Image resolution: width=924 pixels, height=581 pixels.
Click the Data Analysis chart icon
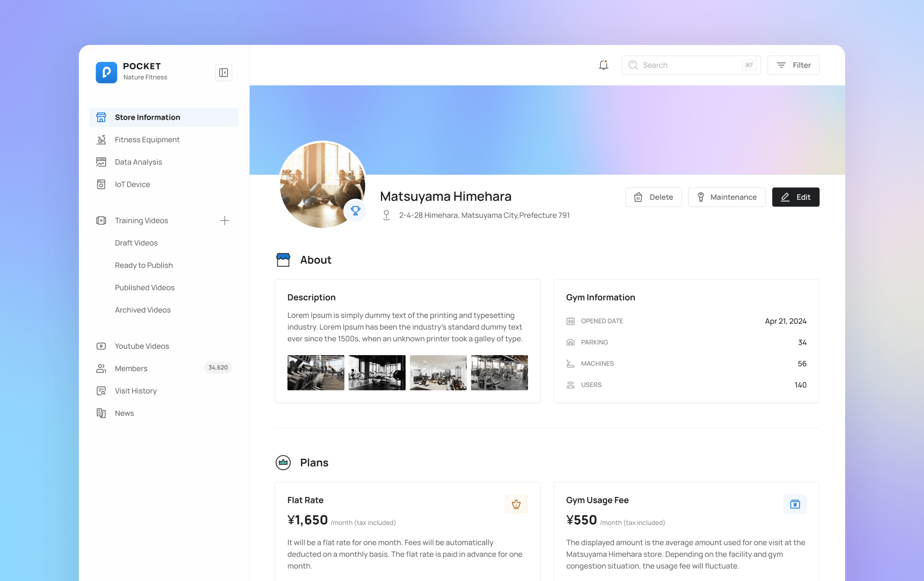[101, 162]
